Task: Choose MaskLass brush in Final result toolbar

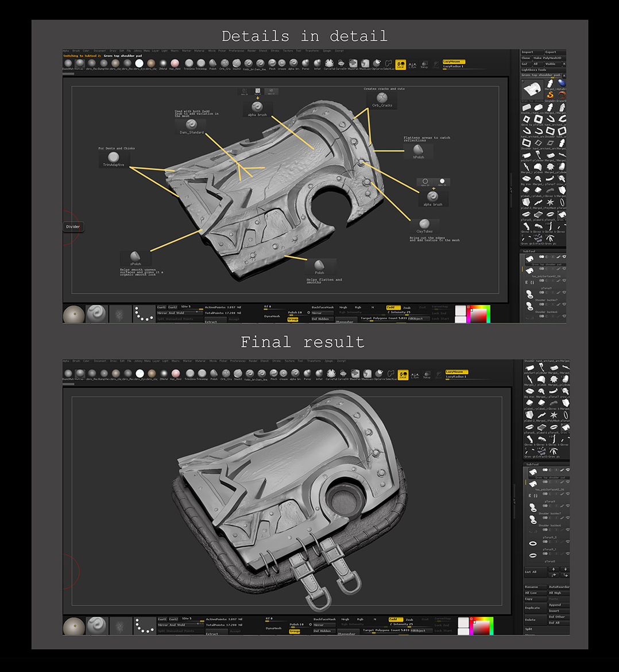Action: (x=367, y=374)
